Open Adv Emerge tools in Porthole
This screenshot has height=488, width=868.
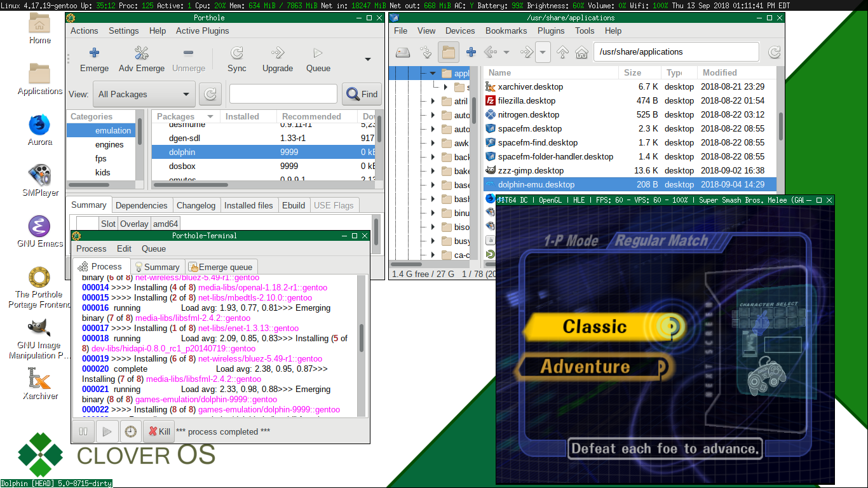141,53
